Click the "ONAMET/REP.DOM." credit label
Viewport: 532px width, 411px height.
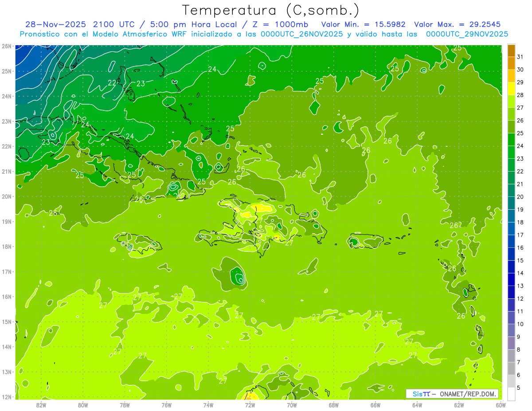tap(468, 394)
